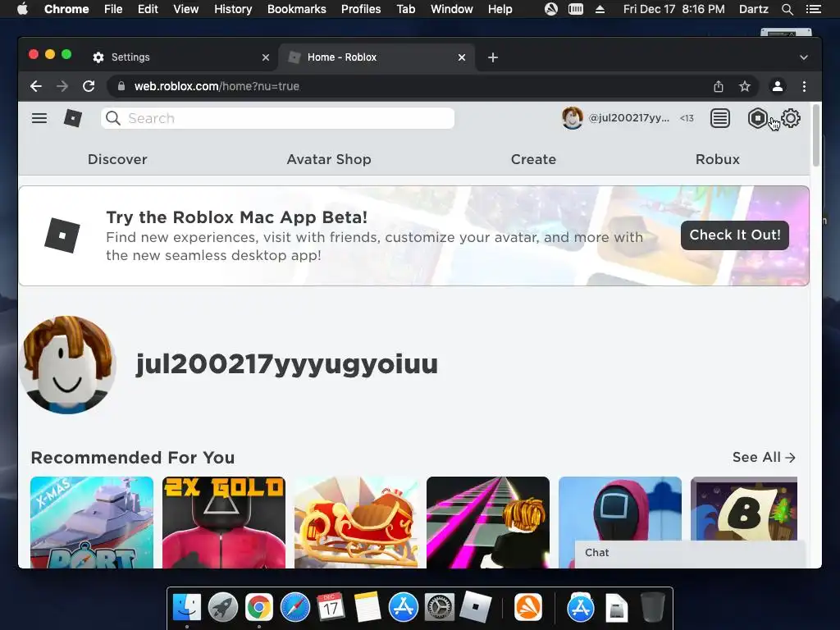
Task: Go back with the Chrome back arrow
Action: tap(36, 86)
